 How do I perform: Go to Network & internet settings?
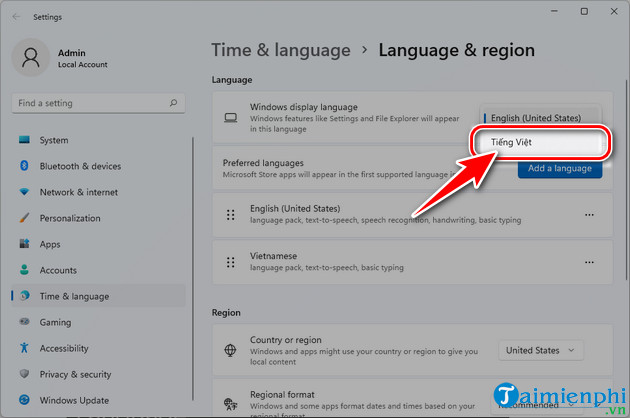[x=78, y=192]
